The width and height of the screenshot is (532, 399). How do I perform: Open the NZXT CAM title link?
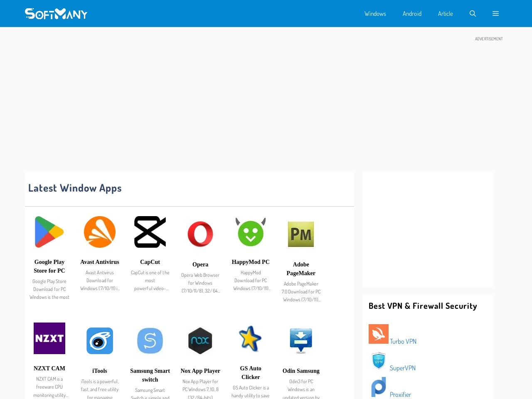pos(49,368)
